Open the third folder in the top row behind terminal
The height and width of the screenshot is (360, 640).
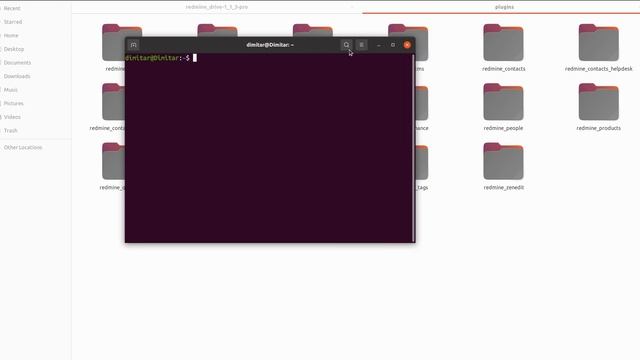(x=313, y=31)
